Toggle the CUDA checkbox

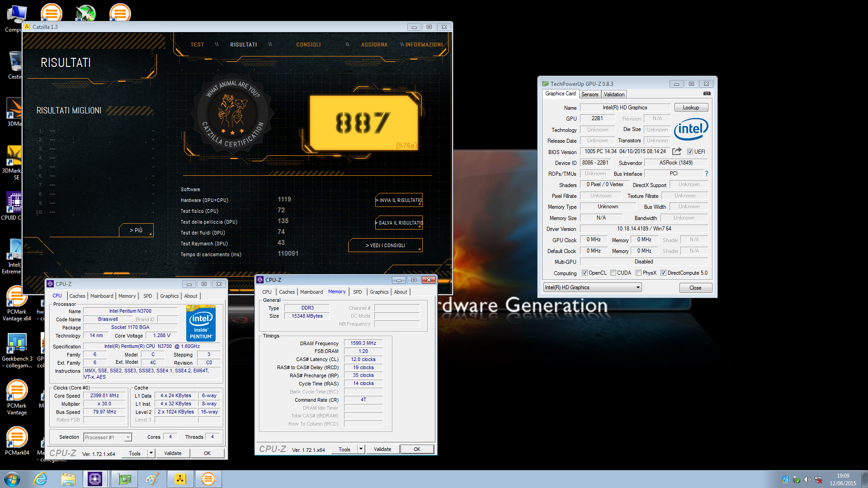pos(613,273)
